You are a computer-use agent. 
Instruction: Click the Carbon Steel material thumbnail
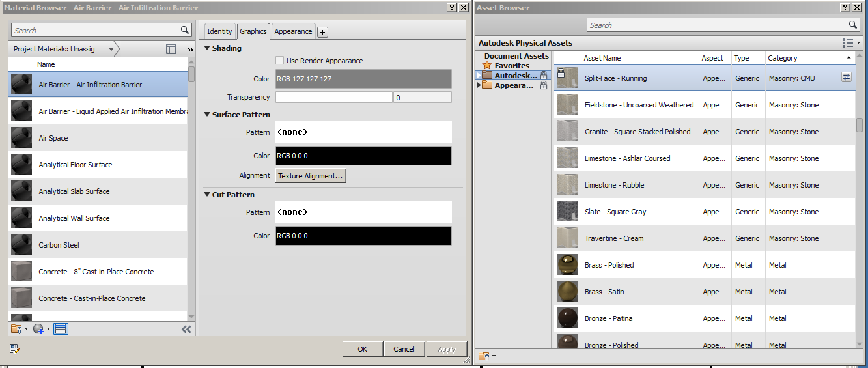21,245
